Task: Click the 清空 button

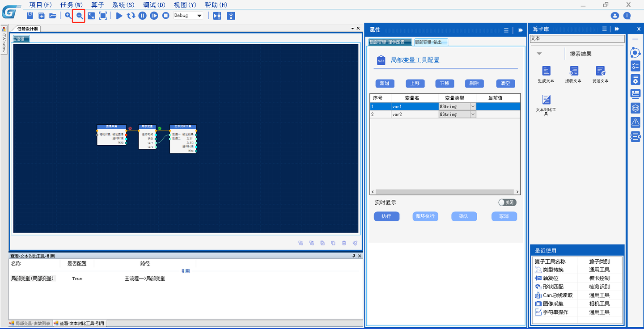Action: click(x=505, y=84)
